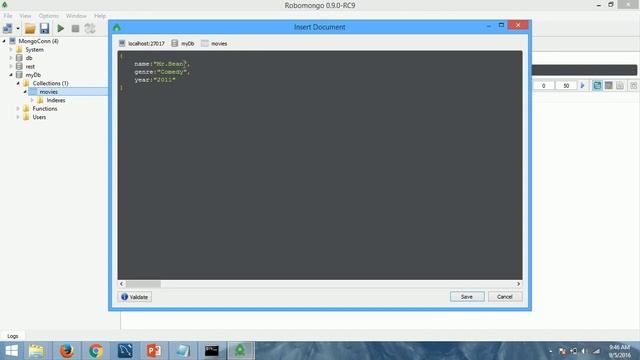The width and height of the screenshot is (640, 360).
Task: Expand the Indexes folder
Action: tap(32, 100)
